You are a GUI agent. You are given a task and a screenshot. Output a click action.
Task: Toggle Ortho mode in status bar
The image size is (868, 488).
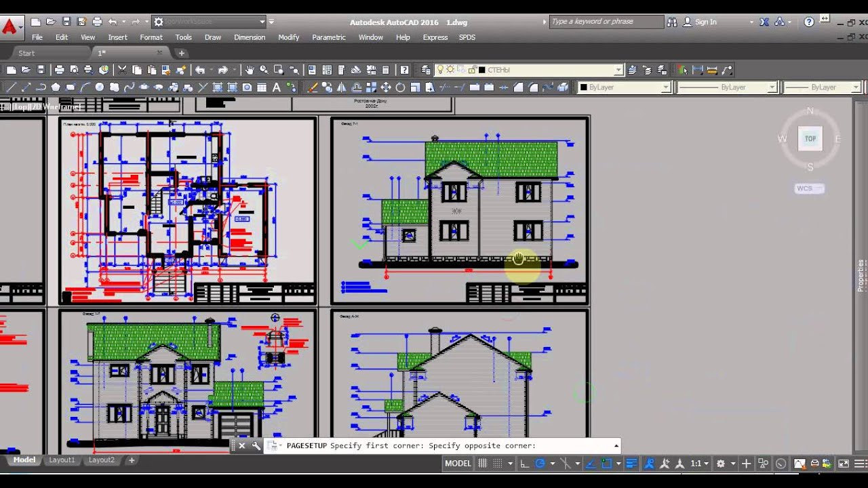tap(524, 464)
